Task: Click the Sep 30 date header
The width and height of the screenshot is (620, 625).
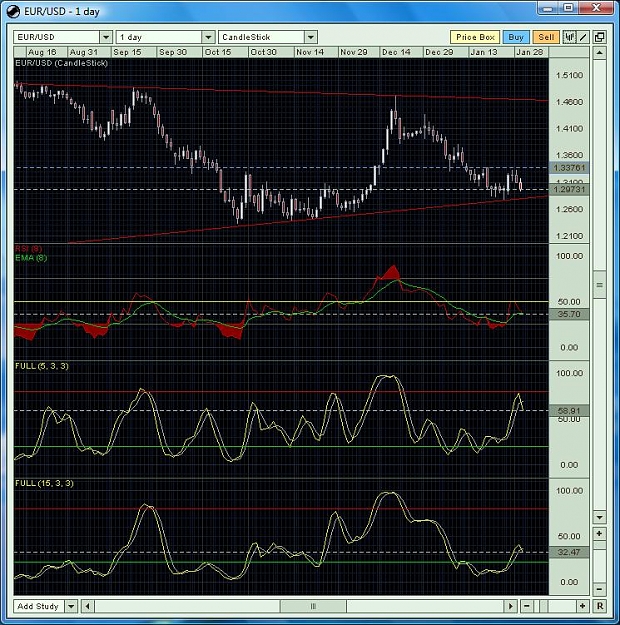Action: (x=173, y=52)
